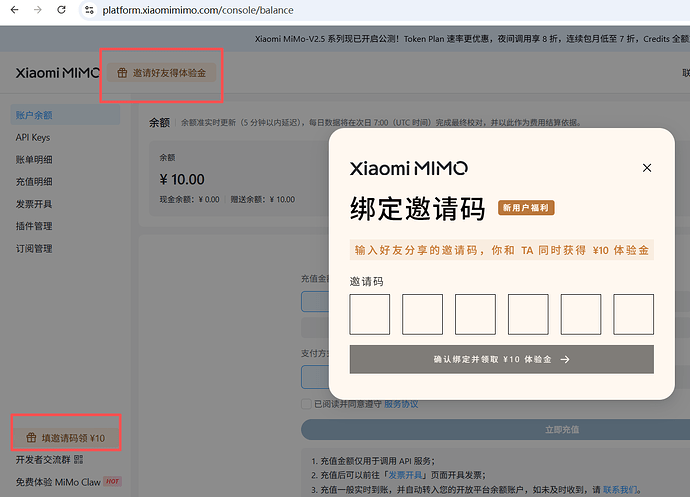The width and height of the screenshot is (690, 497).
Task: Open 充值明细 in the sidebar
Action: point(34,181)
